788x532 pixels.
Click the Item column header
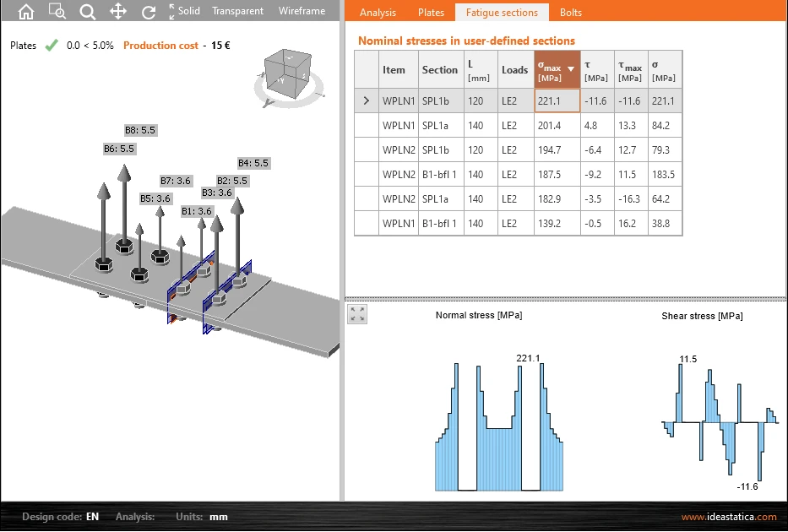[x=399, y=70]
